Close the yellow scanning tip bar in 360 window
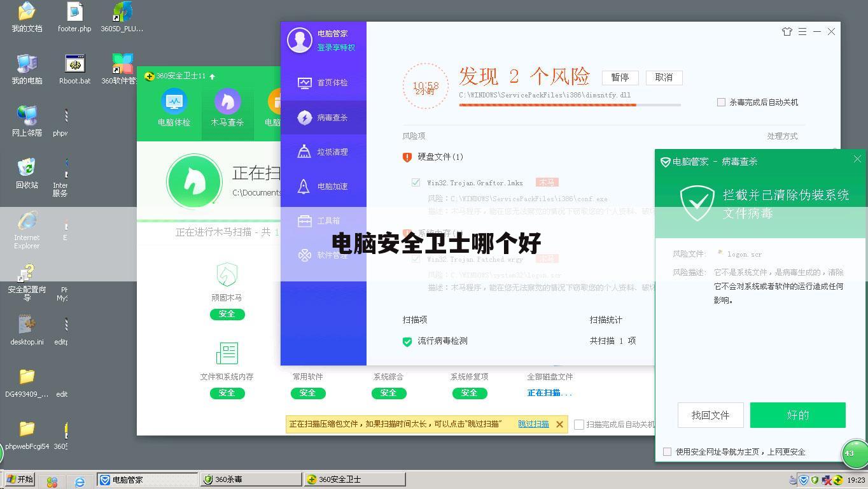 point(559,424)
